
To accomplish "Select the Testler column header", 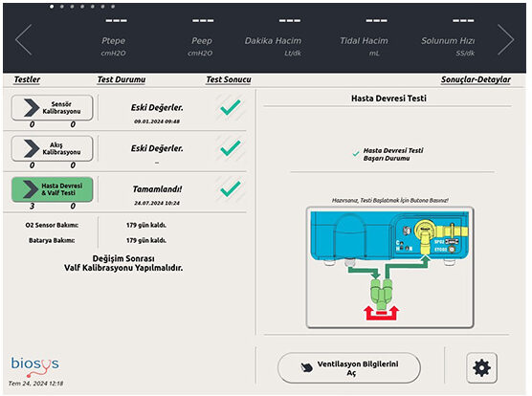I will [x=27, y=79].
